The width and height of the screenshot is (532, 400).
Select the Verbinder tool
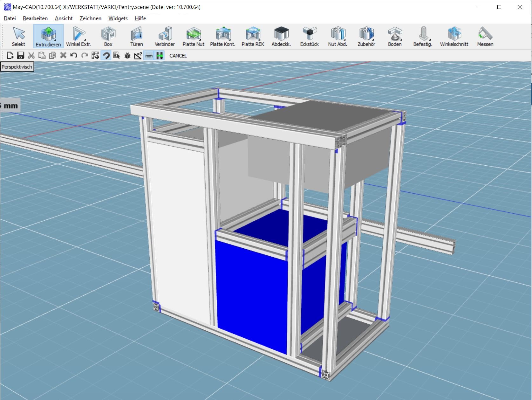coord(165,37)
